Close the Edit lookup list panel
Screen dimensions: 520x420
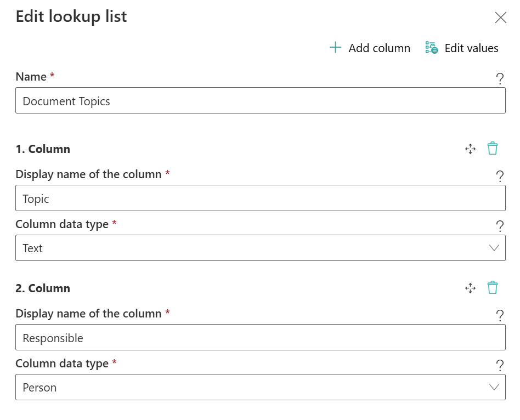[x=500, y=18]
